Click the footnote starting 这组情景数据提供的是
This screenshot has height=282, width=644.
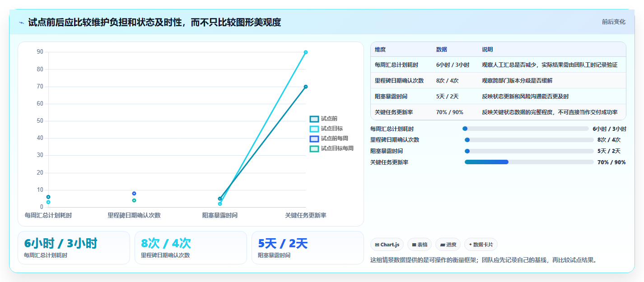484,260
